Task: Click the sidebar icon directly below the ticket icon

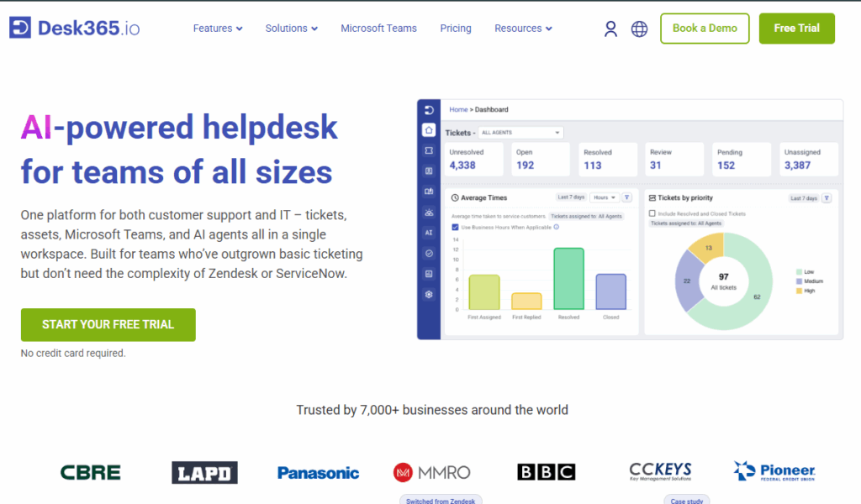Action: point(429,171)
